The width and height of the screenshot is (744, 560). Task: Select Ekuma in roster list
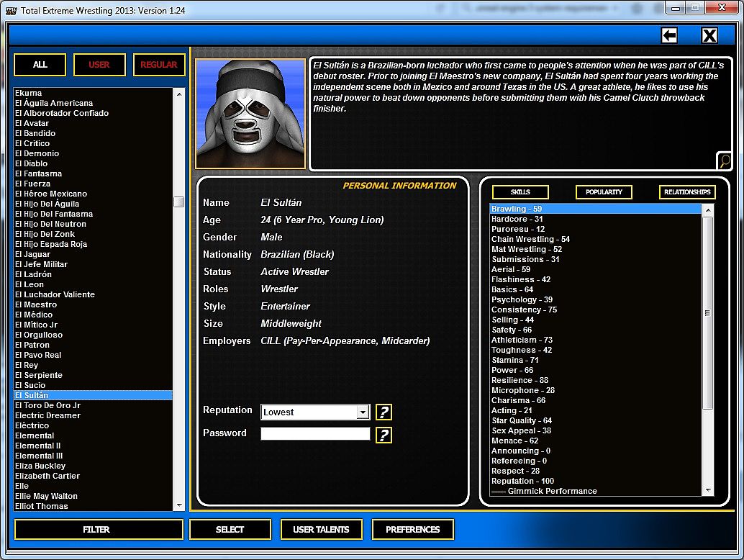[93, 93]
